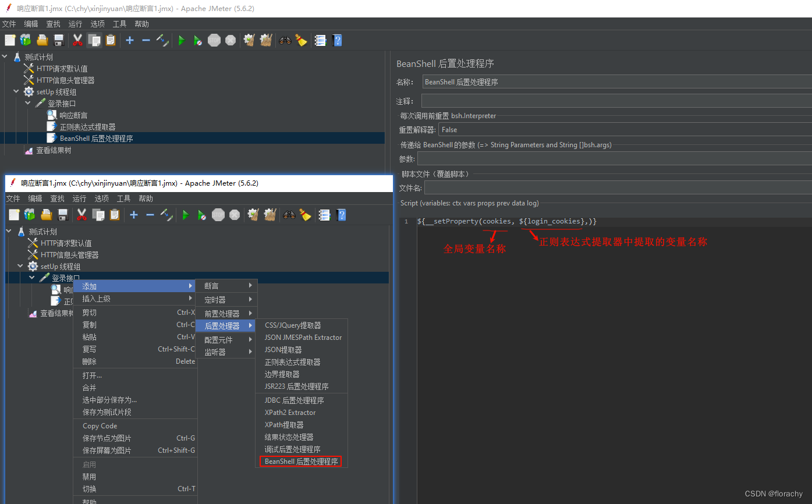Image resolution: width=812 pixels, height=504 pixels.
Task: Open the 重置解释器 False dropdown
Action: tap(625, 129)
